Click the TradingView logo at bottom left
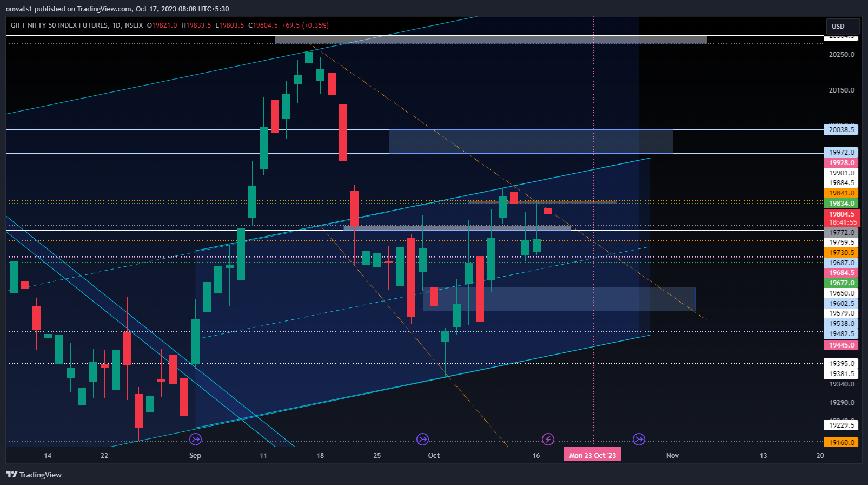This screenshot has width=868, height=485. (34, 475)
